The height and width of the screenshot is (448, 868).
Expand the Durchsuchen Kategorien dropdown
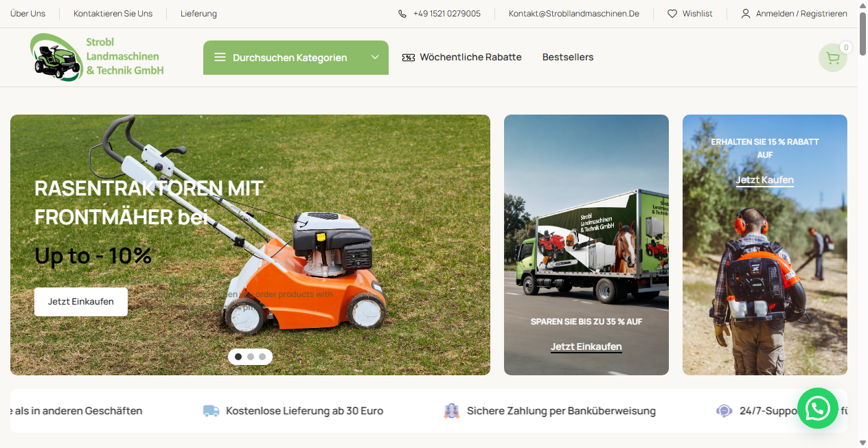pos(375,58)
